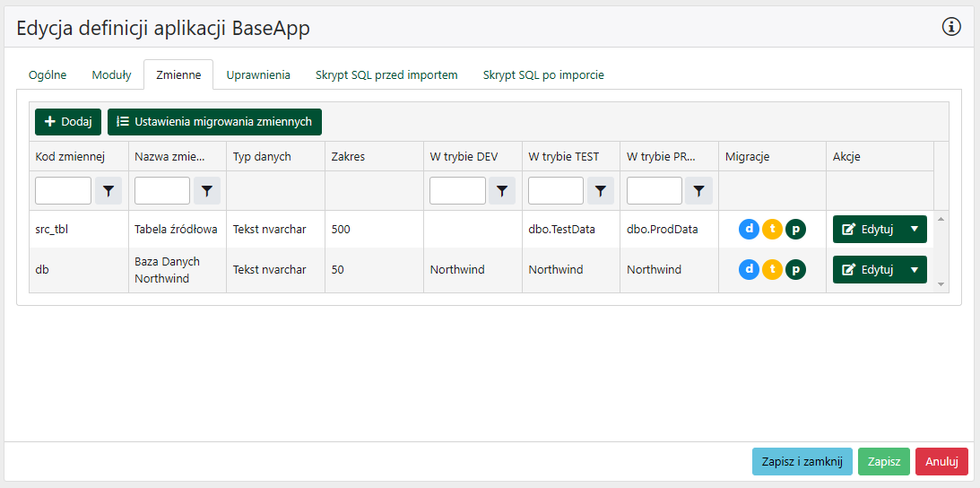Viewport: 980px width, 488px height.
Task: Edit the db variable with Edytuj
Action: click(x=868, y=270)
